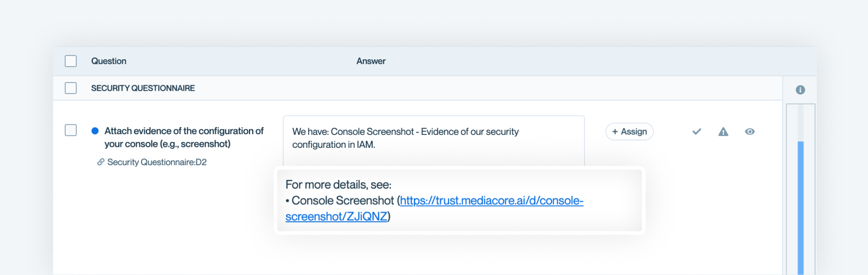This screenshot has height=275, width=868.
Task: Click the blue vertical scrollbar thumb
Action: coord(800,207)
